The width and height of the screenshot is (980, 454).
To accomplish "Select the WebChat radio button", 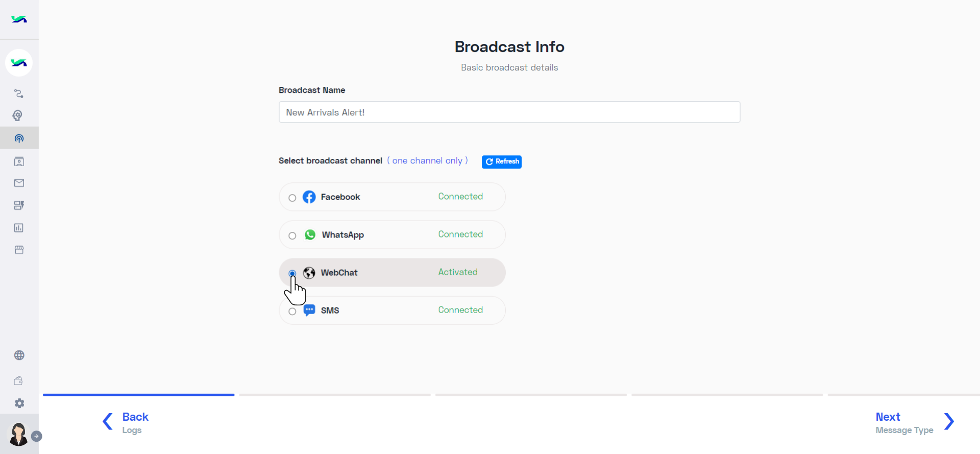I will (292, 274).
